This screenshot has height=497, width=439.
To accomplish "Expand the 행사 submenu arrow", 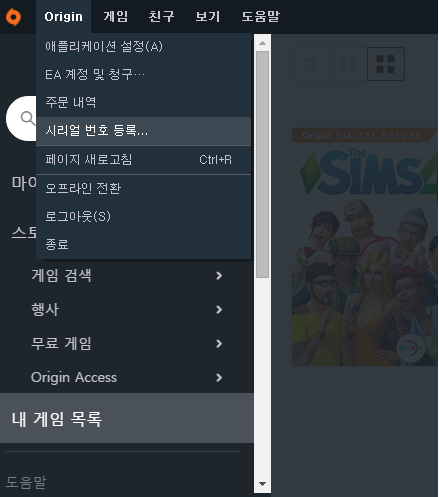I will point(219,310).
